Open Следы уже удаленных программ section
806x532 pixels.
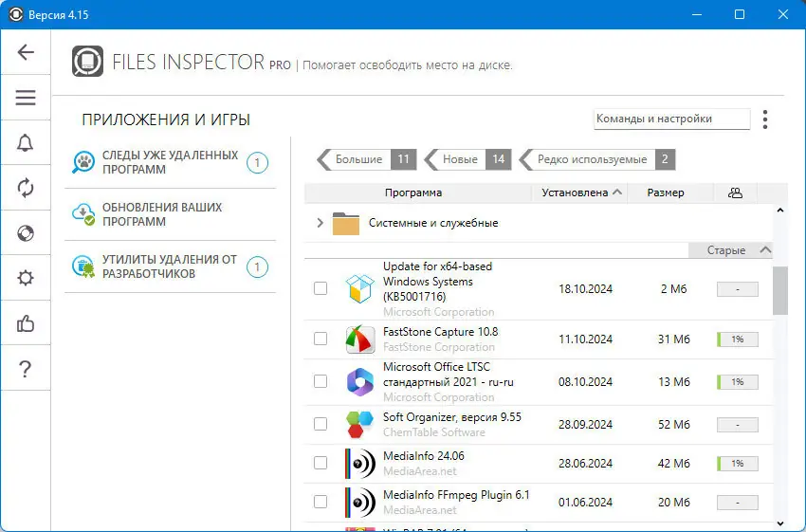[170, 162]
